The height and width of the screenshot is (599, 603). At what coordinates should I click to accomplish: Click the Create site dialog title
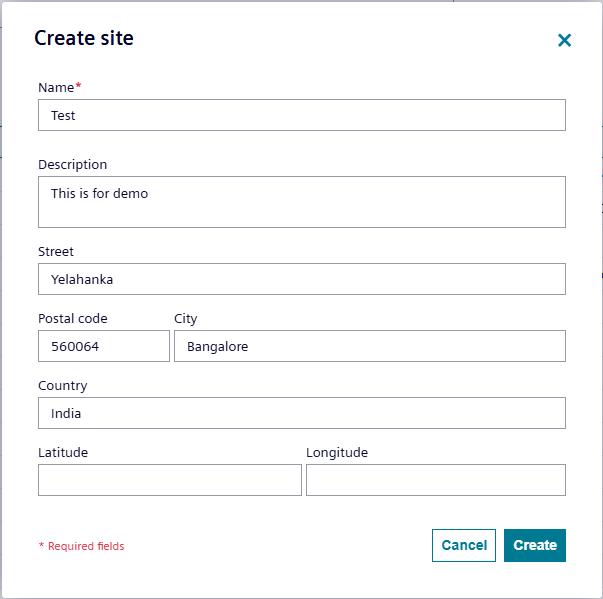tap(84, 38)
